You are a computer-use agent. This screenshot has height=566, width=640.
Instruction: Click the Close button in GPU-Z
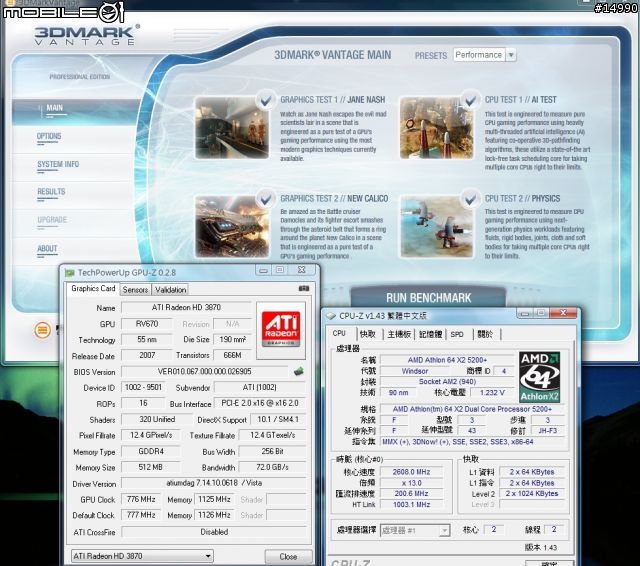288,557
